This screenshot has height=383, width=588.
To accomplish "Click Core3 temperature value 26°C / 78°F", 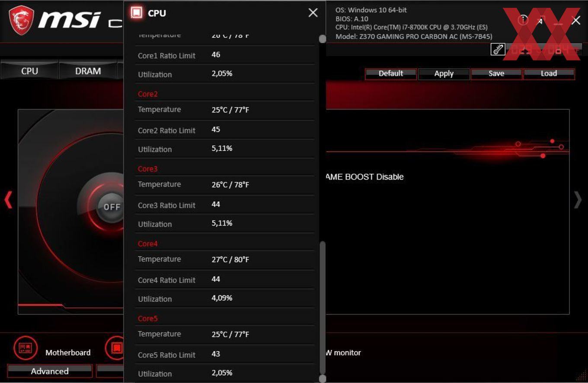I will pyautogui.click(x=230, y=185).
